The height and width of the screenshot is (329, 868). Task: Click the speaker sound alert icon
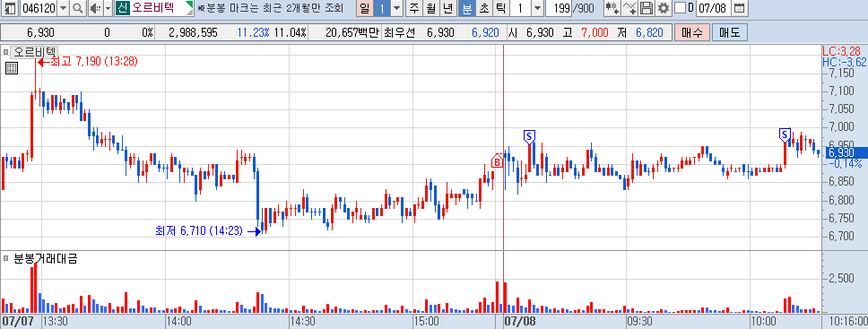(95, 8)
